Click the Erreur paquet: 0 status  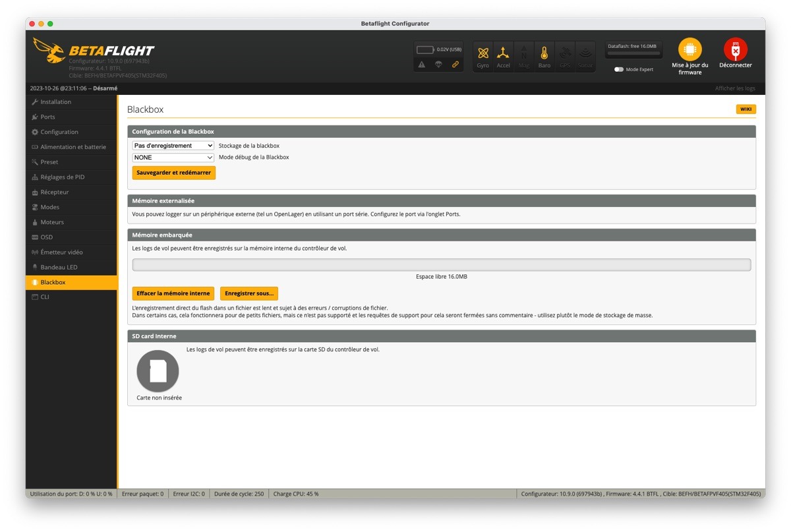pos(143,494)
